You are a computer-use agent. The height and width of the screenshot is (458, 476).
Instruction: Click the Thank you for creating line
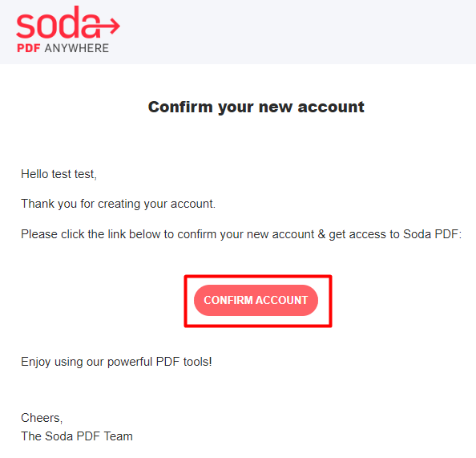coord(118,204)
